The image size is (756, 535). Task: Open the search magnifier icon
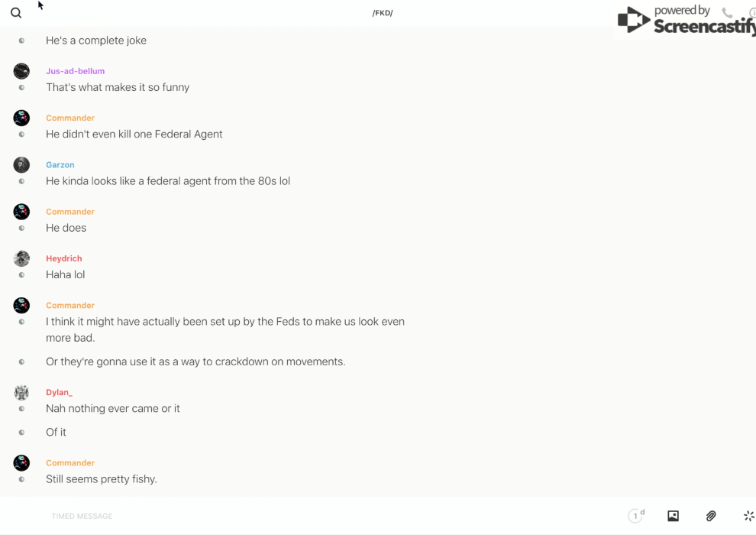pyautogui.click(x=16, y=13)
